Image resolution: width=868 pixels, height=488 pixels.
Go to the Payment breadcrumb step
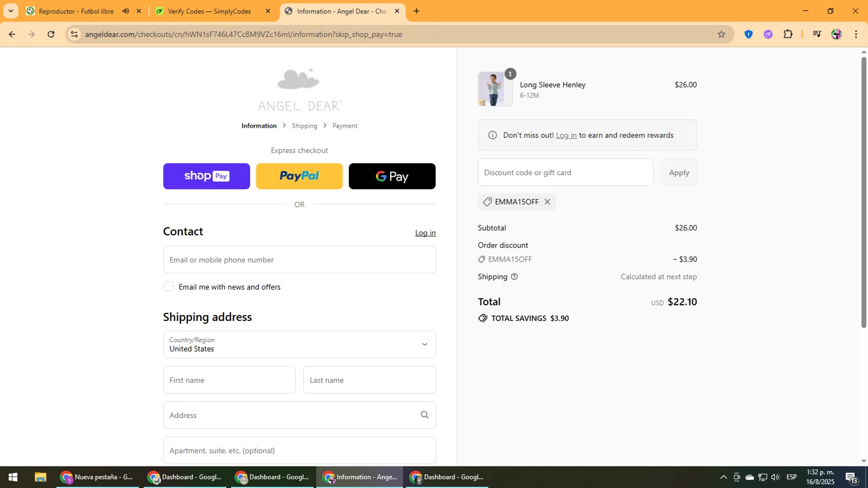345,125
